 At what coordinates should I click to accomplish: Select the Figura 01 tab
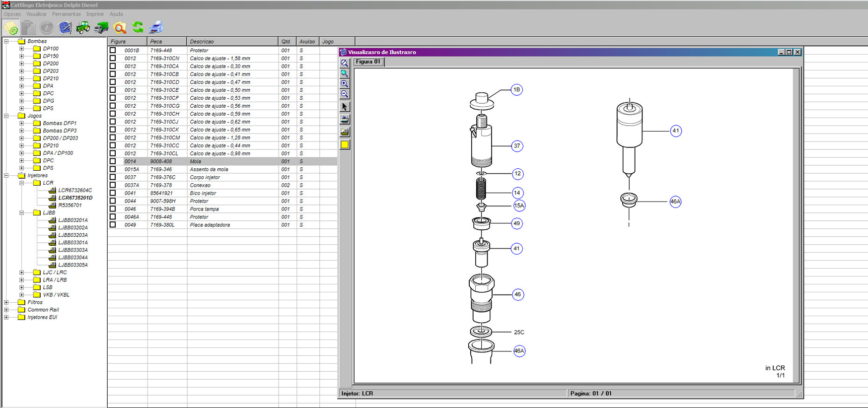click(x=368, y=62)
